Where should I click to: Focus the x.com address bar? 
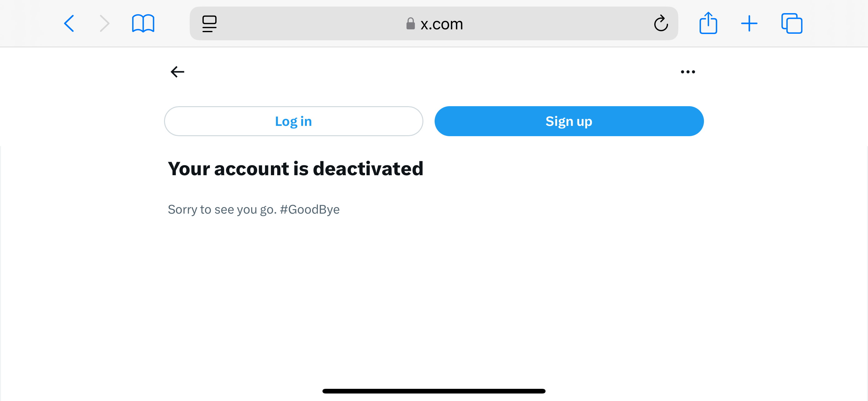[434, 23]
